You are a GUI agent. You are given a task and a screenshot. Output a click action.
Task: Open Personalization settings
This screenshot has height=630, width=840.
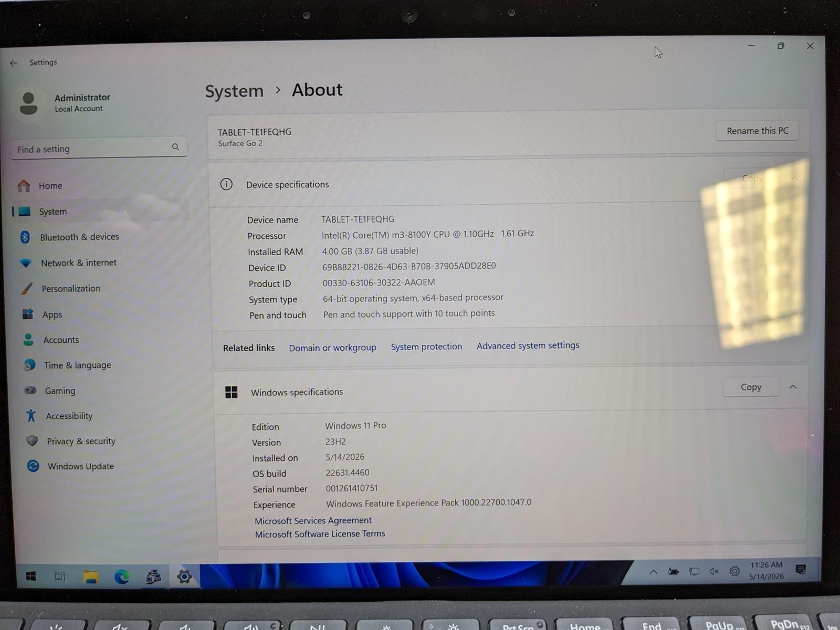[71, 288]
